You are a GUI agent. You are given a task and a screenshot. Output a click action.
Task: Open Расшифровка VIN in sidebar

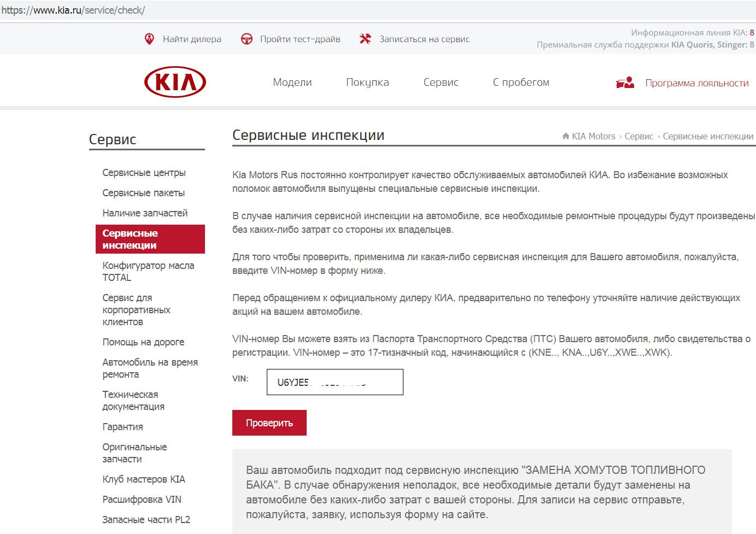[x=142, y=500]
